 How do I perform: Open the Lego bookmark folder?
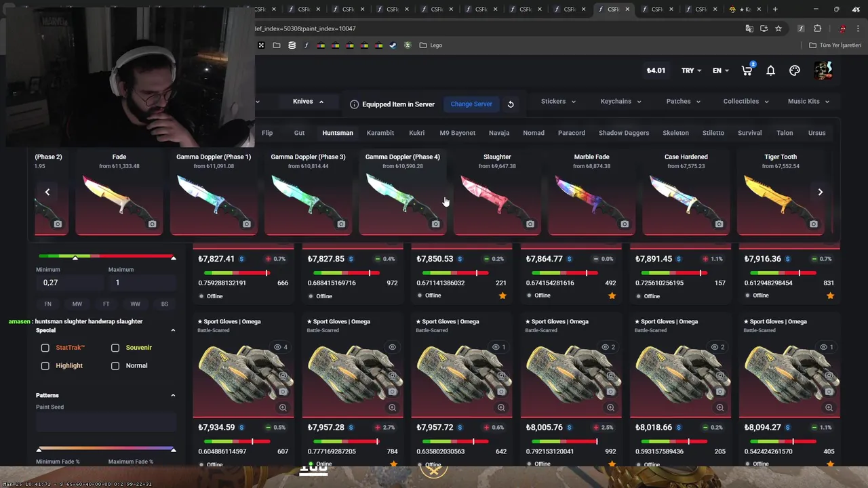(x=431, y=45)
